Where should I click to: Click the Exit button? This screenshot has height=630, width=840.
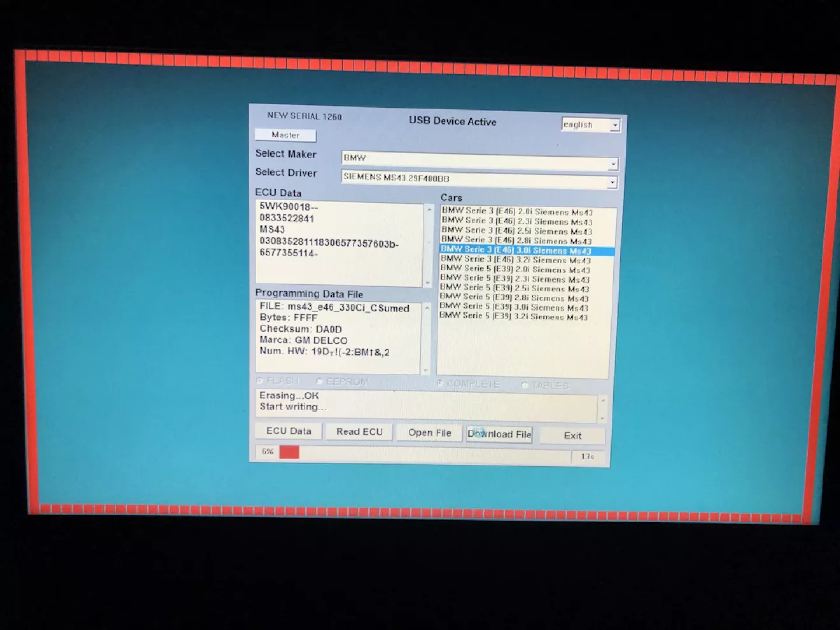coord(572,436)
